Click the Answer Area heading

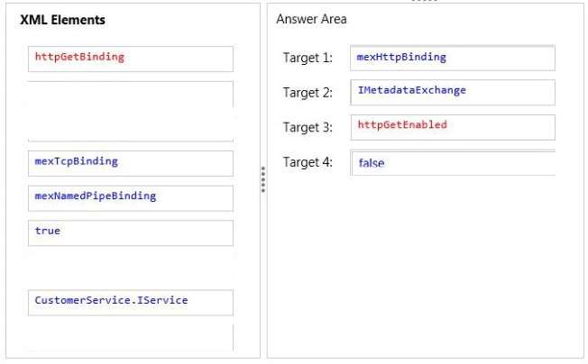(311, 19)
